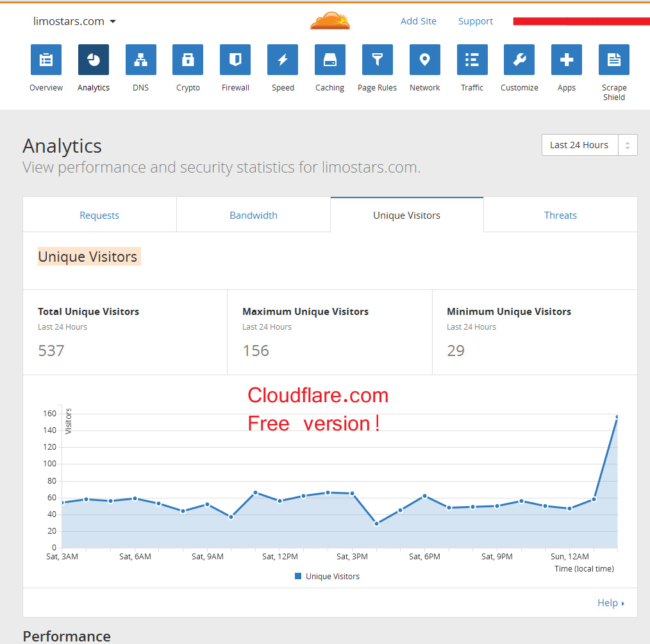The image size is (650, 644).
Task: Switch to the Bandwidth tab
Action: pyautogui.click(x=253, y=215)
